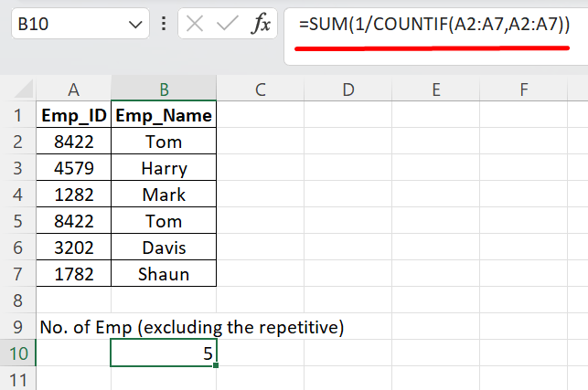Select empty cell E6
The width and height of the screenshot is (588, 390).
click(436, 248)
